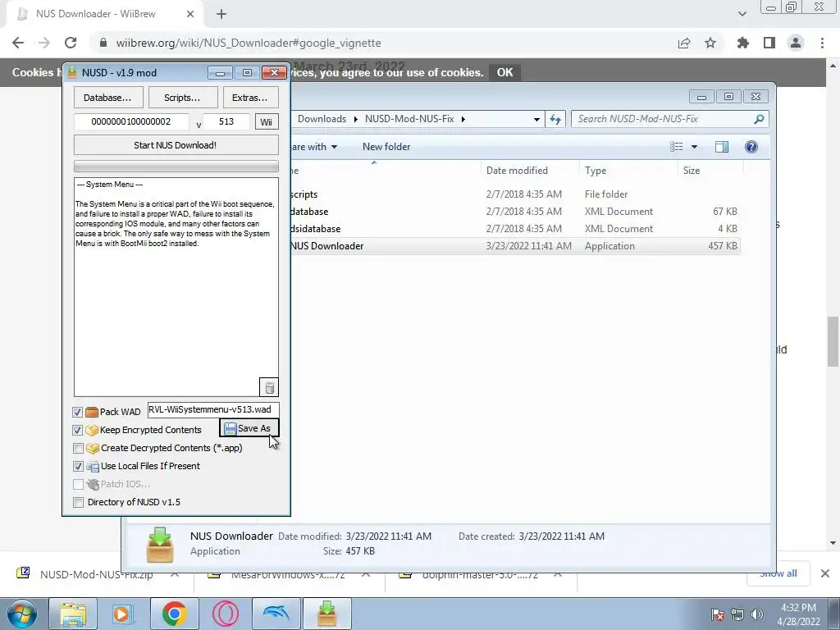Click the share page icon in address bar
840x630 pixels.
[x=684, y=43]
